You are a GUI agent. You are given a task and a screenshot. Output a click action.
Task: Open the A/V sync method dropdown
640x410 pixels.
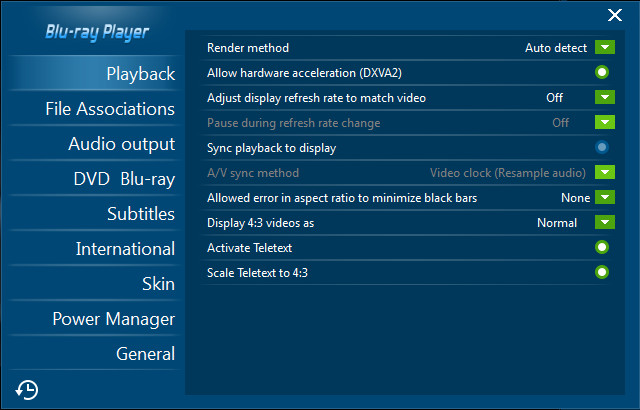click(x=604, y=172)
